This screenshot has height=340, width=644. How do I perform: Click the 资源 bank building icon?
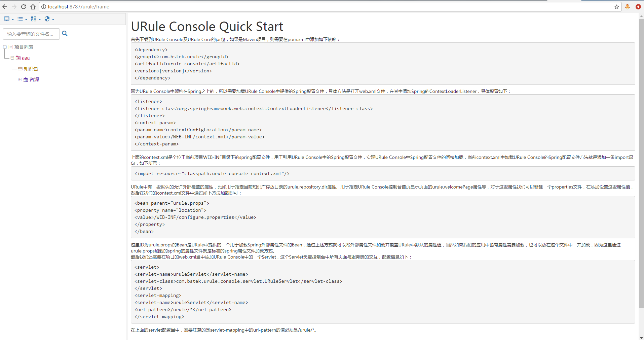[26, 79]
